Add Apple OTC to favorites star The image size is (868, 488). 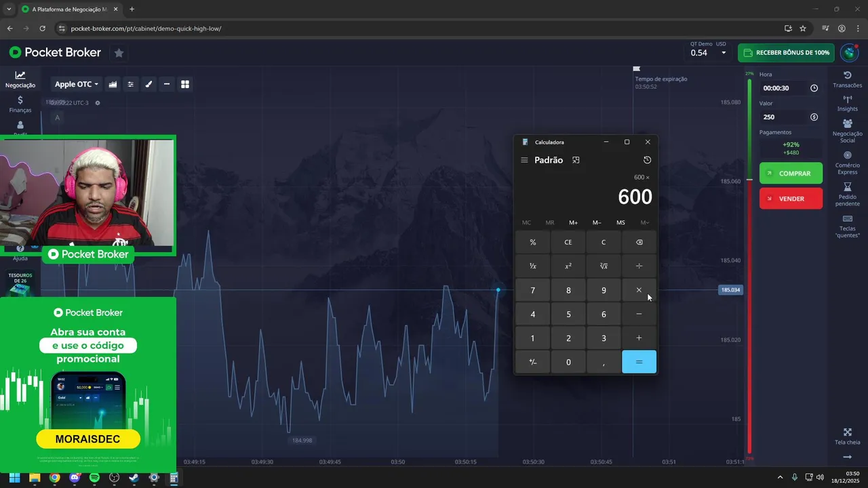click(119, 52)
